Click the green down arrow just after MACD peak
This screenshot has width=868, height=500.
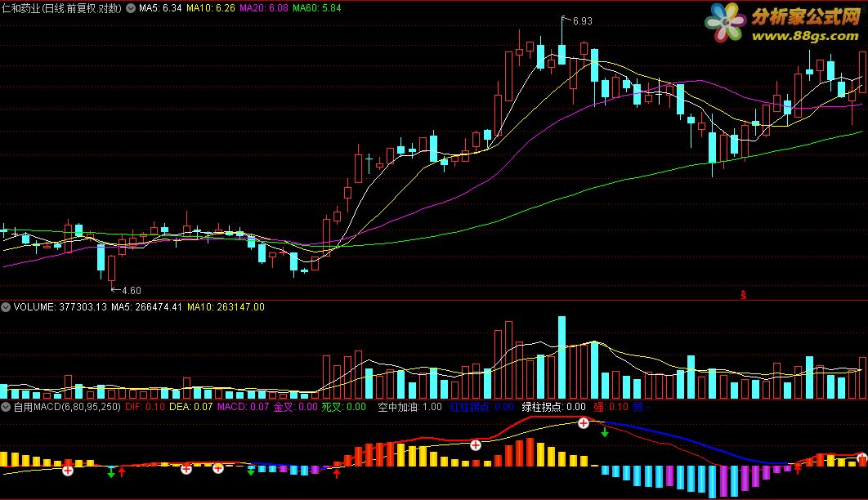point(605,432)
